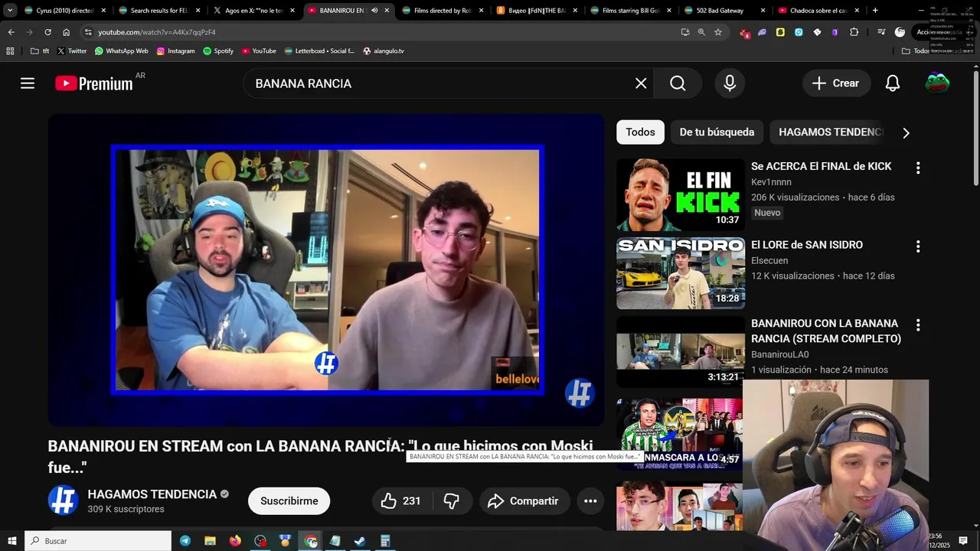Open El LORE de SAN ISIDRO title
The width and height of the screenshot is (980, 551).
pyautogui.click(x=807, y=245)
